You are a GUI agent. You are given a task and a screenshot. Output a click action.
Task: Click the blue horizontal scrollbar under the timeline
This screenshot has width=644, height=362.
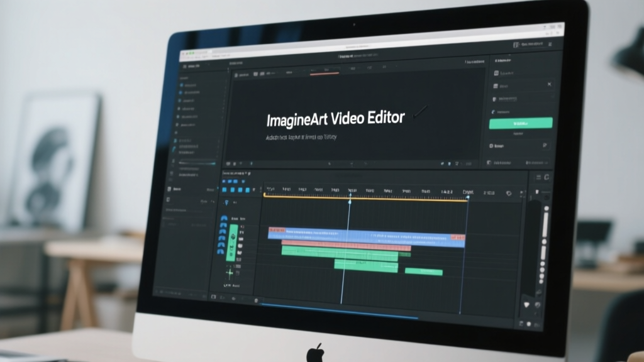tap(339, 311)
